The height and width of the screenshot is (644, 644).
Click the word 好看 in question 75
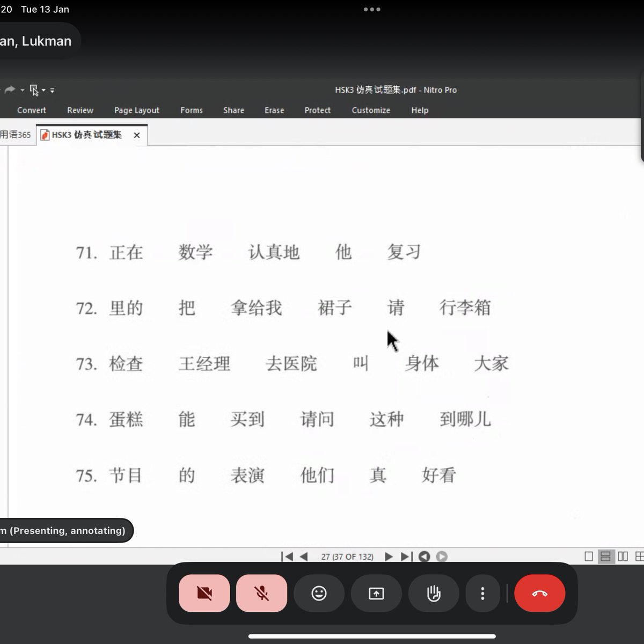click(439, 475)
